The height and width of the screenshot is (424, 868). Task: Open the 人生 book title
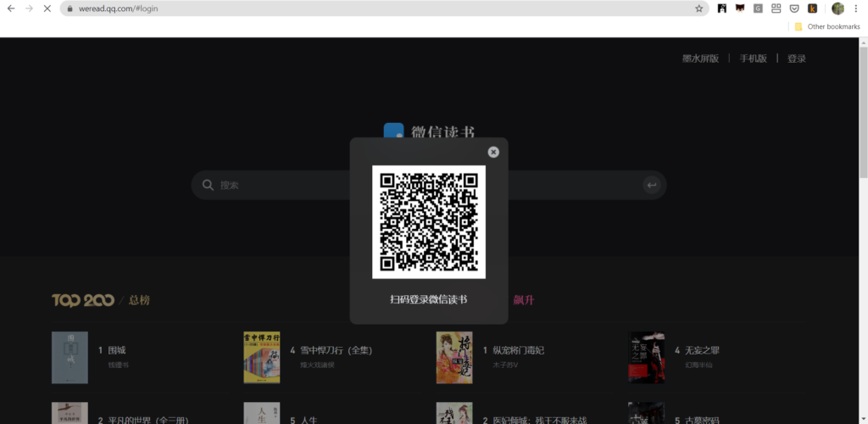(309, 420)
